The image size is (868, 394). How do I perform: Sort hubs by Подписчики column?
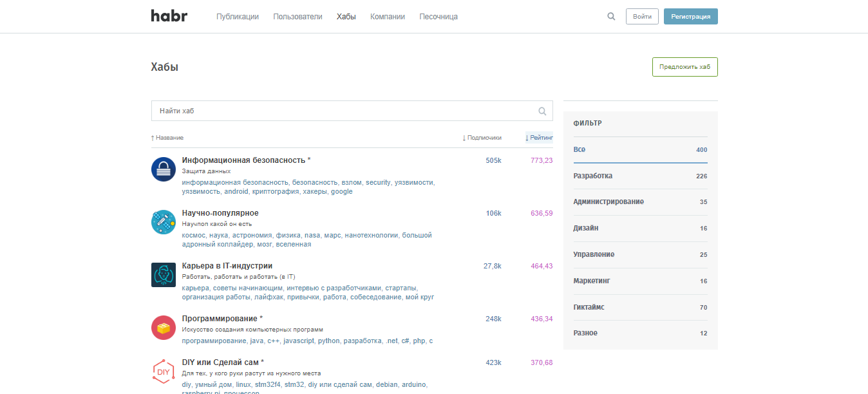coord(484,138)
